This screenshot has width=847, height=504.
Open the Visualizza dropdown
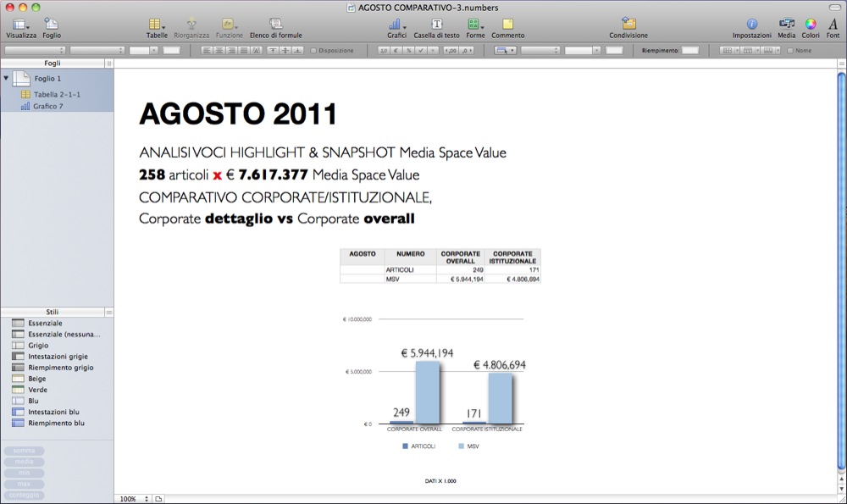[21, 25]
